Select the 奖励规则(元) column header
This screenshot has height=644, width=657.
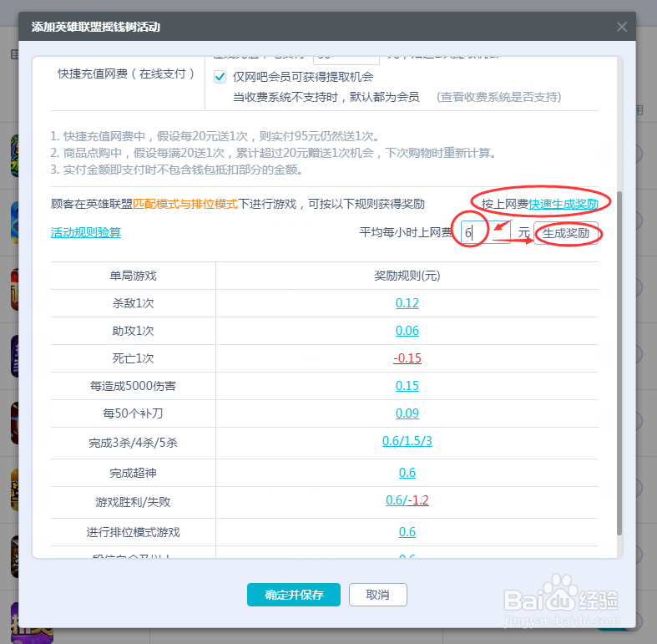[407, 276]
